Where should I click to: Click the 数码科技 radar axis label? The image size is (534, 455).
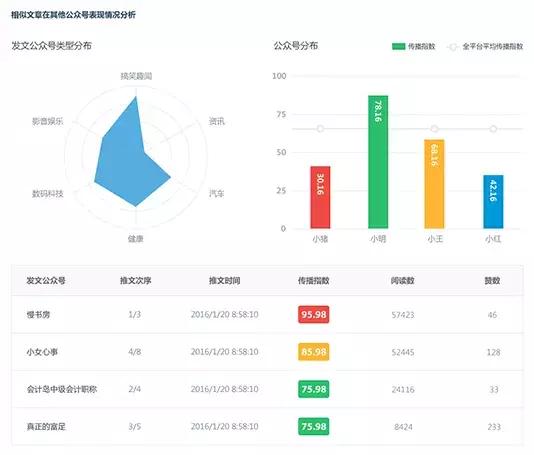coord(48,193)
